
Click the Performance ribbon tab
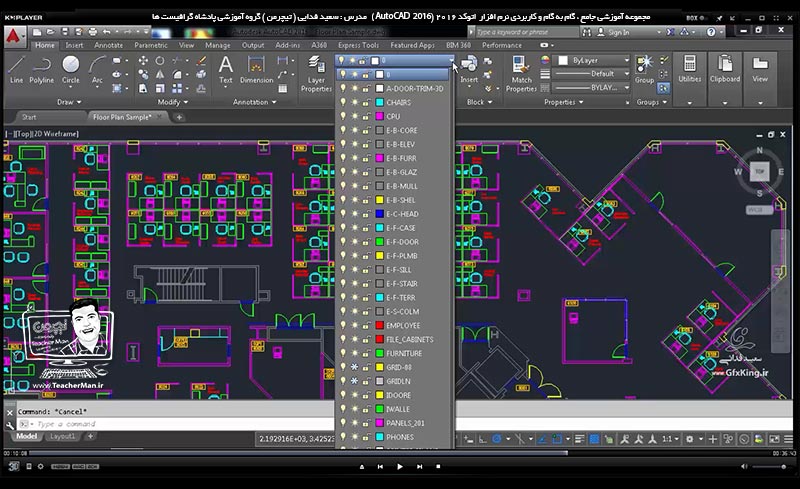tap(502, 45)
